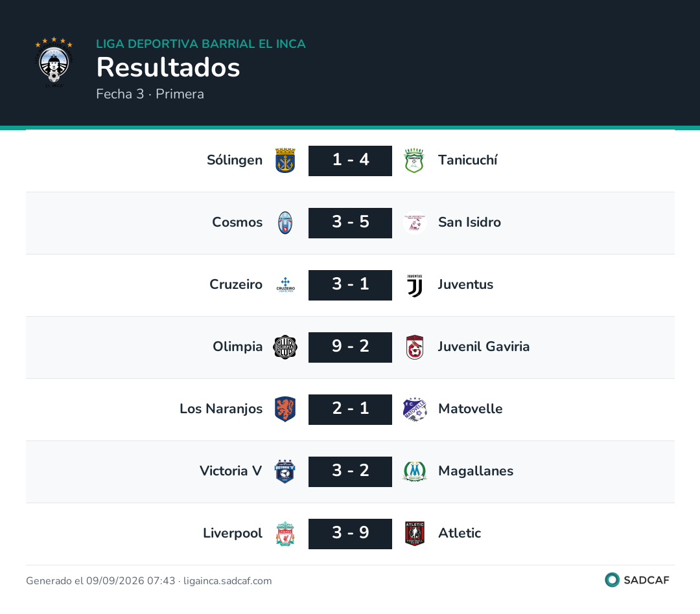The width and height of the screenshot is (700, 614).
Task: Click the Matovelle purple crest
Action: point(415,409)
